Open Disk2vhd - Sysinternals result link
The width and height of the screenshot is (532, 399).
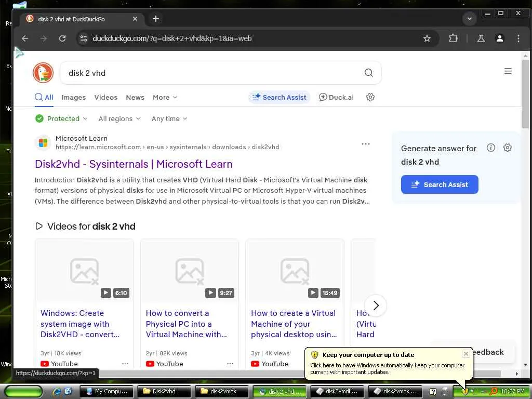[134, 164]
